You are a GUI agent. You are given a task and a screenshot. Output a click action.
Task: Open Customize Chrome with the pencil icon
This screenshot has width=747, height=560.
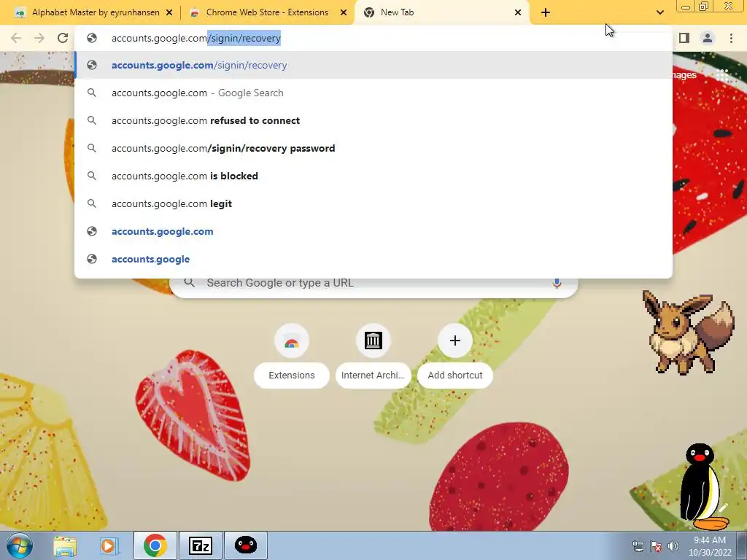point(723,508)
